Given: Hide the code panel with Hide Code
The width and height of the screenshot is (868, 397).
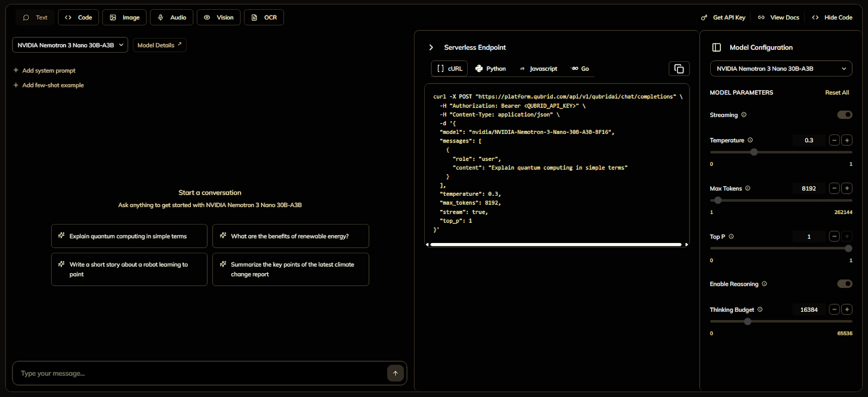Looking at the screenshot, I should 832,17.
